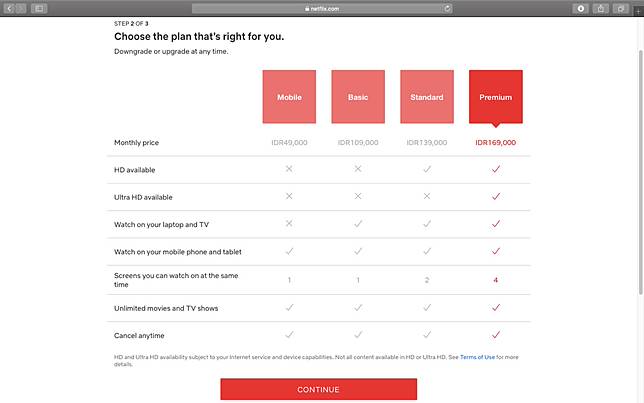Screen dimensions: 644x403
Task: Click the Mobile IDR49,000 monthly price
Action: (289, 143)
